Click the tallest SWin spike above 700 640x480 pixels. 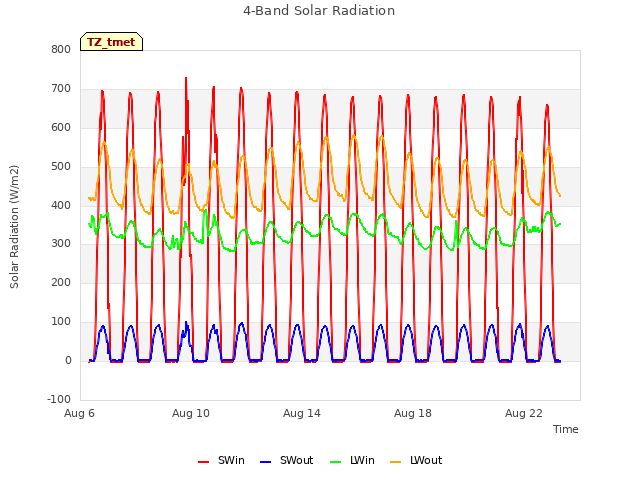tap(186, 78)
